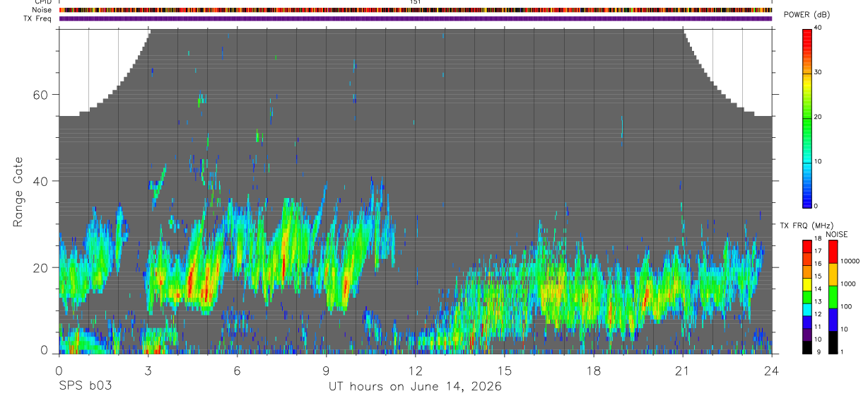Screen dimensions: 868x401
Task: Click the TX FRQ (MHz) color scale
Action: coord(807,297)
